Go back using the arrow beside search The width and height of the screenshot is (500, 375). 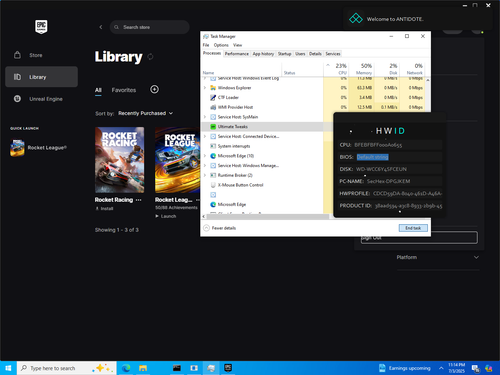click(101, 27)
